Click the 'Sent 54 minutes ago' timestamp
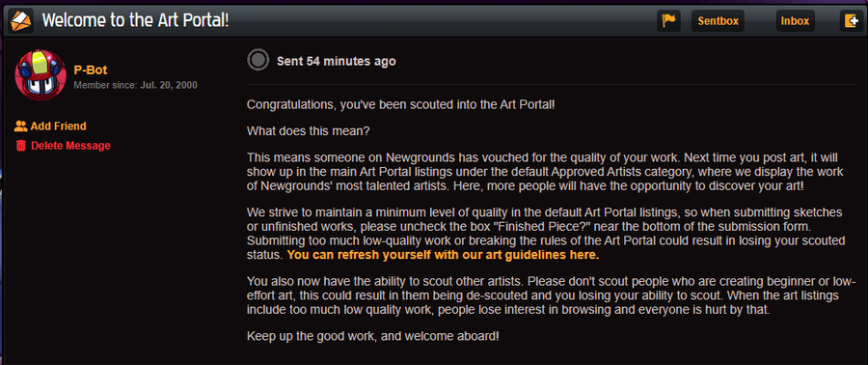This screenshot has width=868, height=365. point(337,61)
